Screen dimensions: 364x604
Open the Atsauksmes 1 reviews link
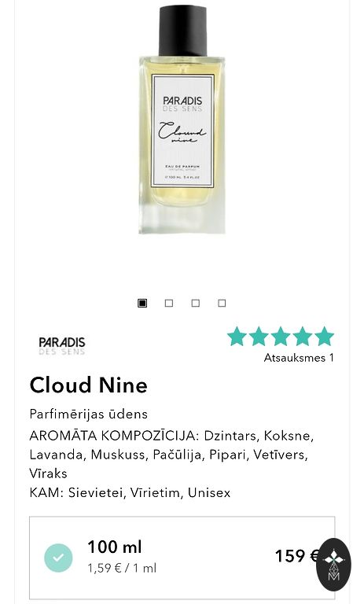(x=299, y=358)
